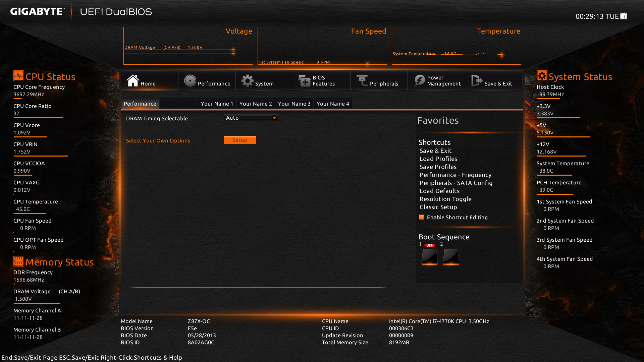Open DRAM Timing Selectable dropdown
This screenshot has height=362, width=644.
pos(251,118)
